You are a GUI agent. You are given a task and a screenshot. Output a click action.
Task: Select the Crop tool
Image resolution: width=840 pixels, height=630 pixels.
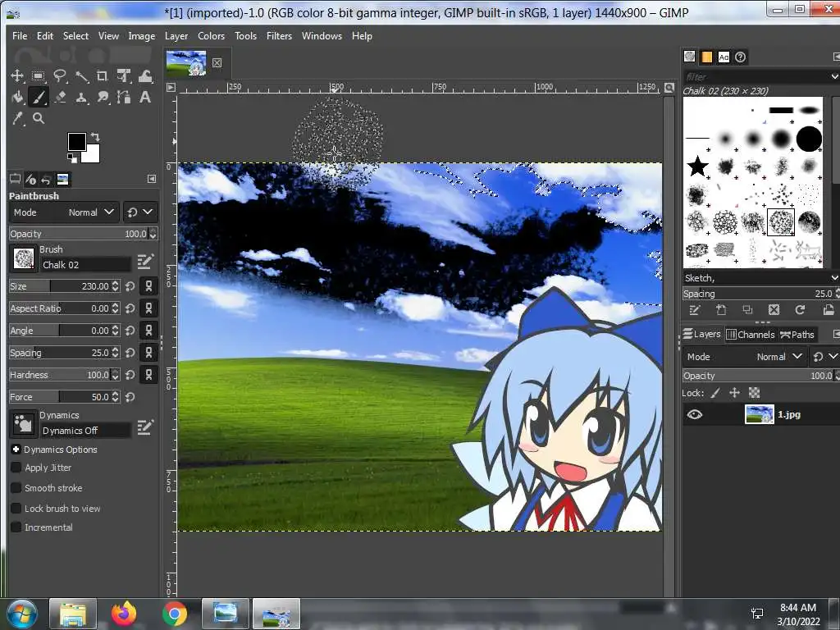[x=103, y=76]
